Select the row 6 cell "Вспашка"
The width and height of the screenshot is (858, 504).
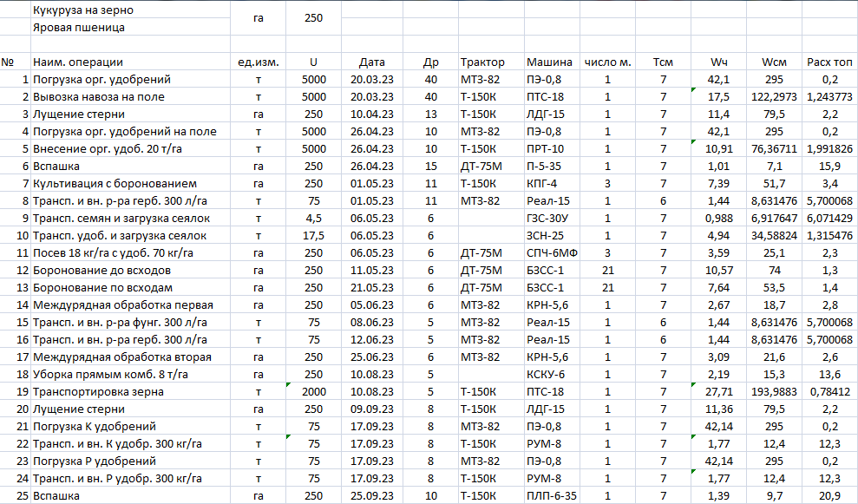pyautogui.click(x=130, y=167)
